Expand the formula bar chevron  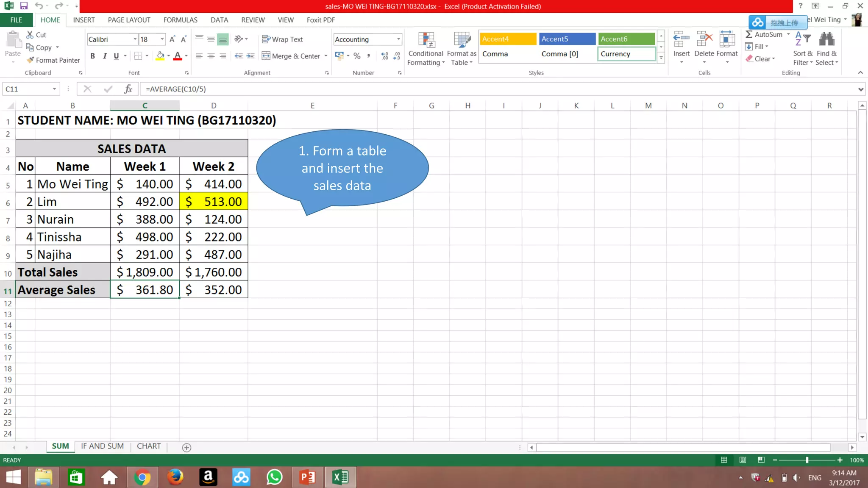[861, 89]
